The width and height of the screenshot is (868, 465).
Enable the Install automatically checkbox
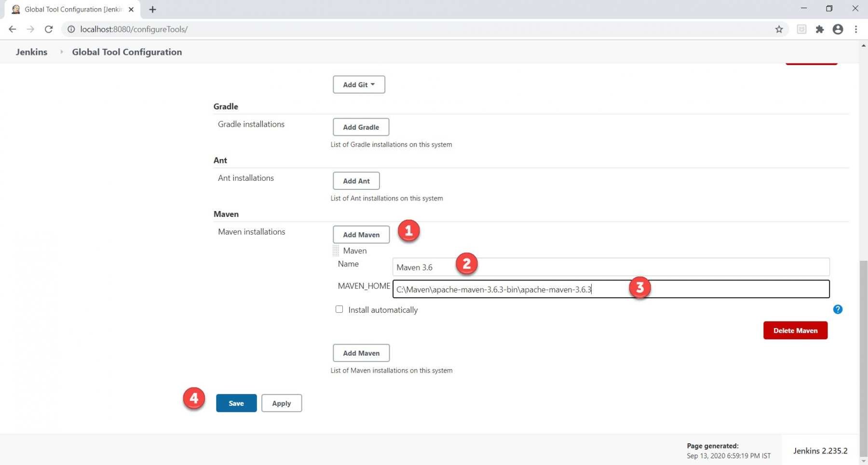point(339,309)
